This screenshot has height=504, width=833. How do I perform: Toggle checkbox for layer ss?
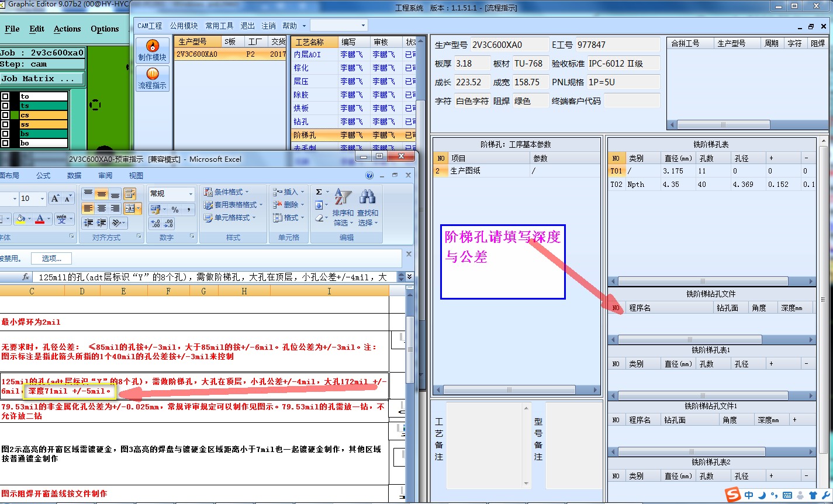point(5,124)
